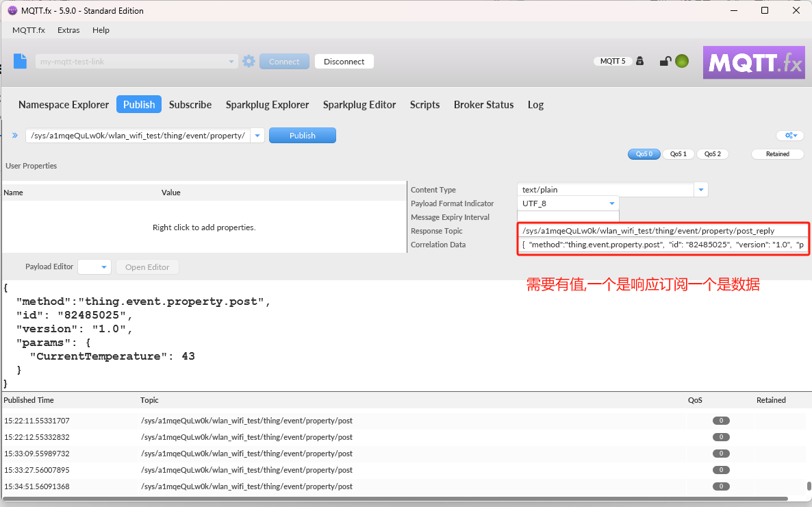Open publish options gears menu
812x507 pixels.
(789, 135)
